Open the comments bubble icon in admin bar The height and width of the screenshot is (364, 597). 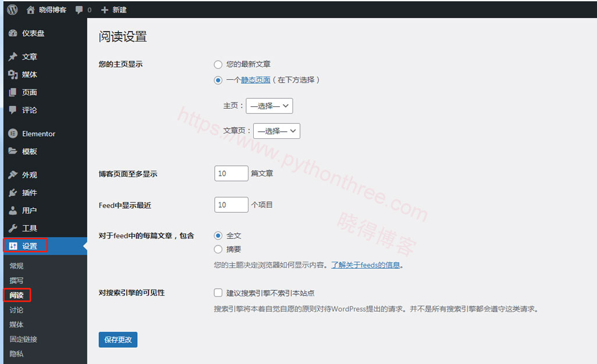(79, 10)
